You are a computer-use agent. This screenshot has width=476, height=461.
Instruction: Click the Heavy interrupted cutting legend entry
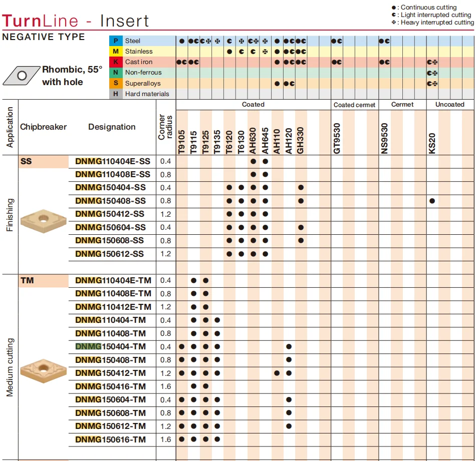point(433,23)
